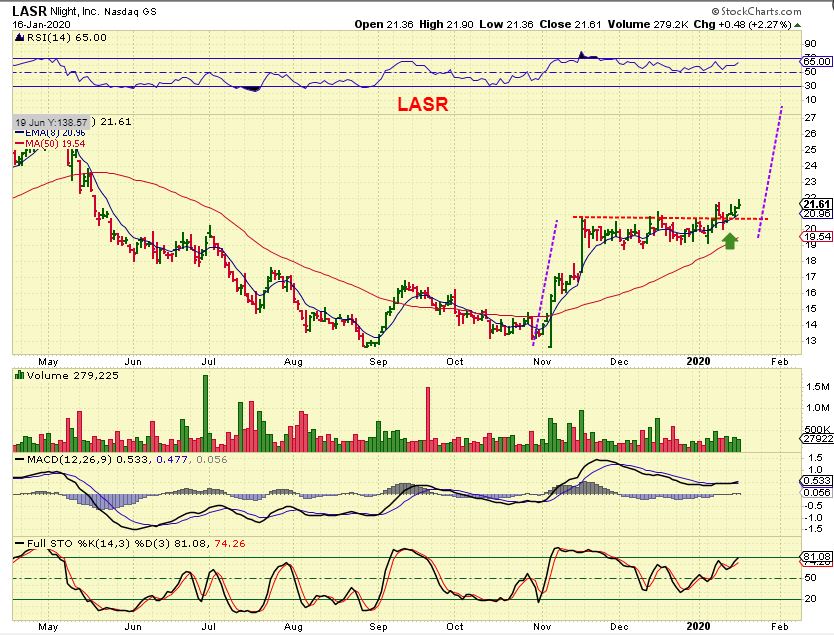Click the Volume 279,225 label
This screenshot has height=635, width=834.
(x=68, y=375)
